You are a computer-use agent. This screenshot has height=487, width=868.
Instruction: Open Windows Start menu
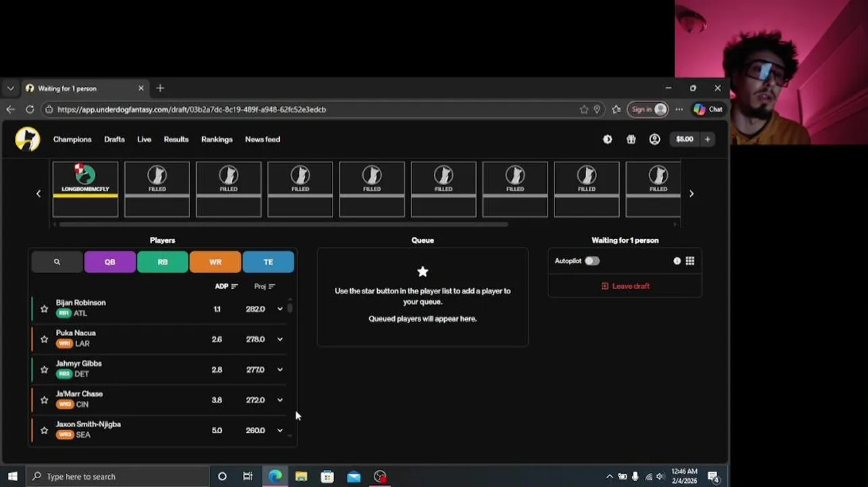click(x=12, y=476)
